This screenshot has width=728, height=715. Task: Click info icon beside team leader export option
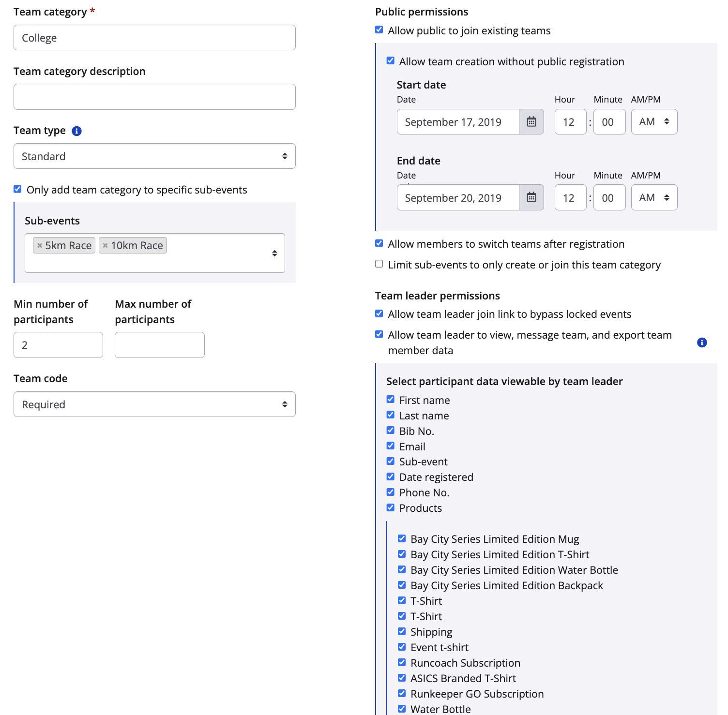point(701,343)
